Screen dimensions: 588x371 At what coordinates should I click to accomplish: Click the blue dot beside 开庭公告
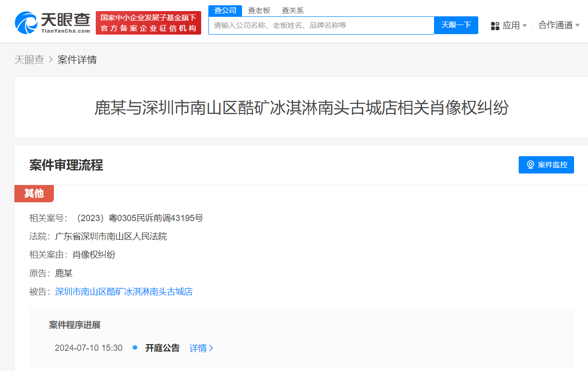pyautogui.click(x=135, y=347)
